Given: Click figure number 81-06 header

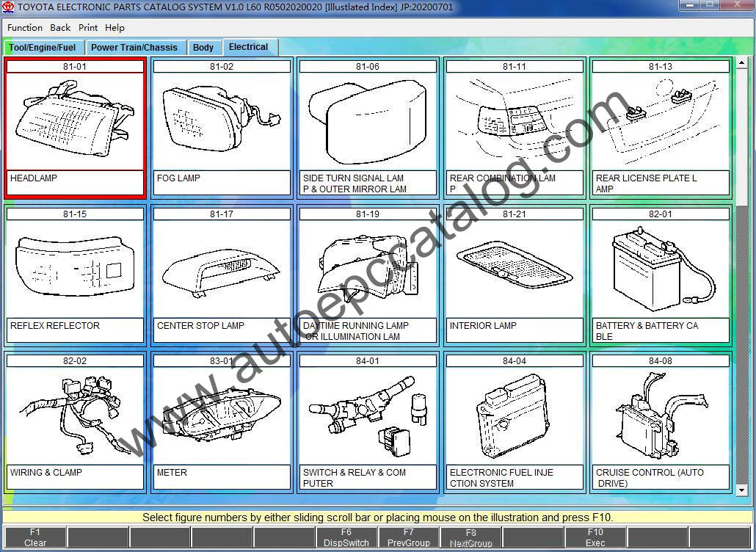Looking at the screenshot, I should click(368, 67).
